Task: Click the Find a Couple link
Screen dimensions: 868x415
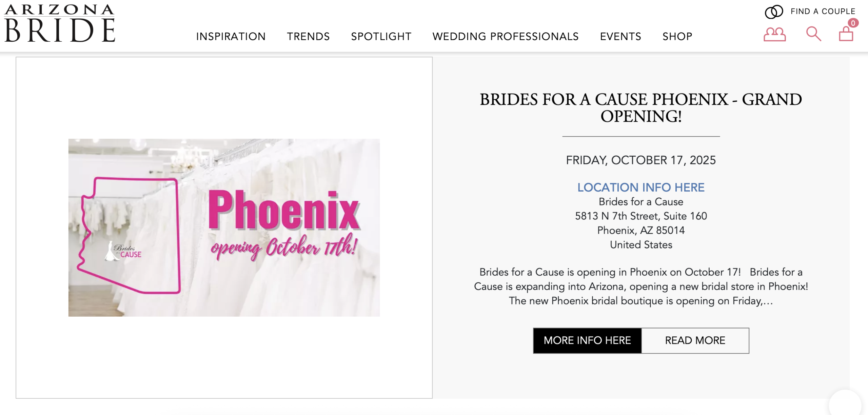Action: click(x=823, y=12)
